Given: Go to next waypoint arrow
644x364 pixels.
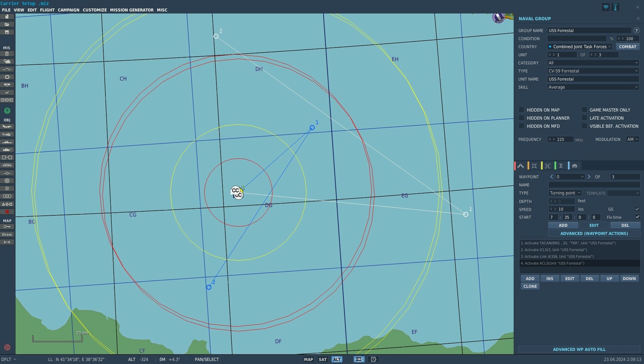Looking at the screenshot, I should 589,177.
